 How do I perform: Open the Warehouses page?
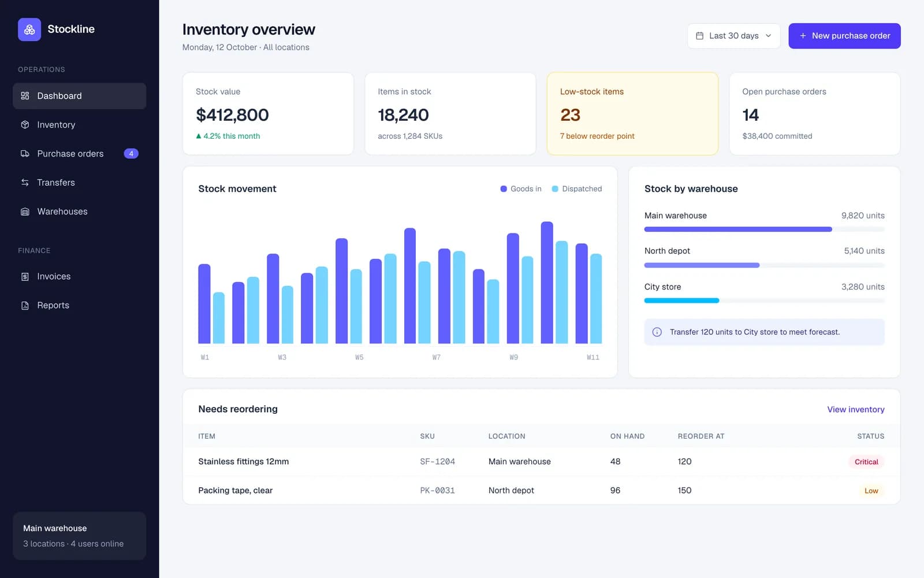click(79, 212)
